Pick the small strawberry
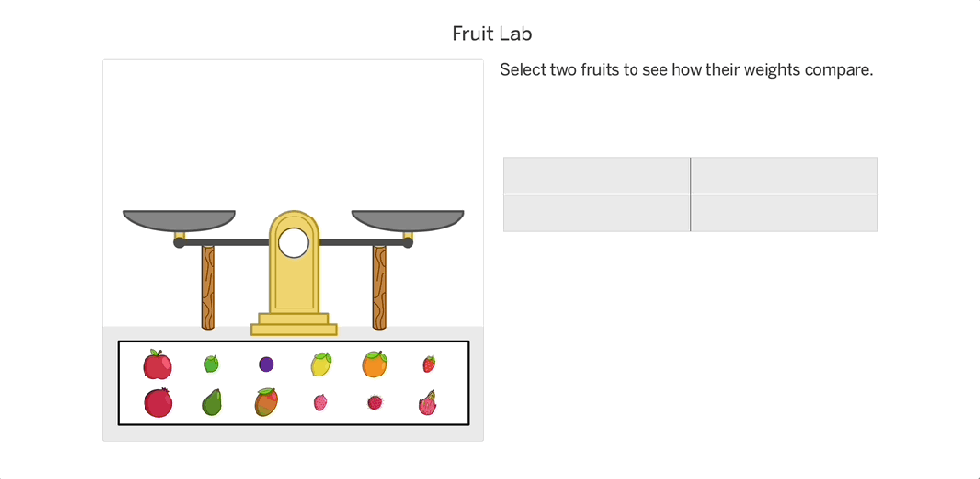 (429, 364)
